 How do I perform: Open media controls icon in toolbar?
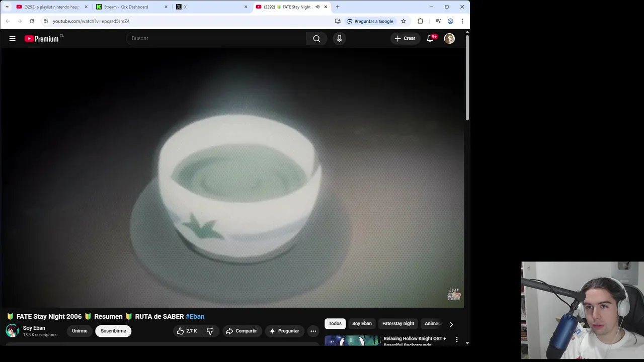tap(438, 21)
